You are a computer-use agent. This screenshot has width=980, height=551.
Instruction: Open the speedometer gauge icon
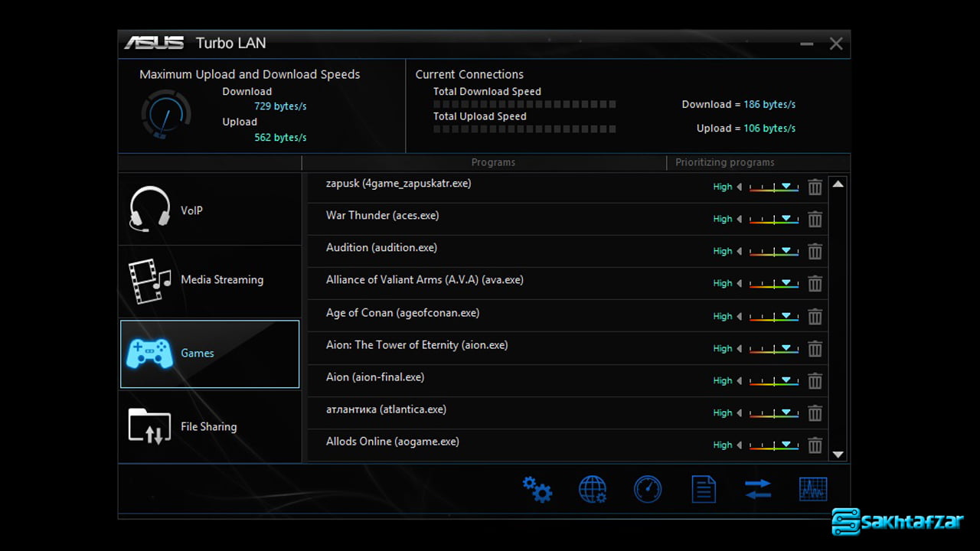(648, 489)
